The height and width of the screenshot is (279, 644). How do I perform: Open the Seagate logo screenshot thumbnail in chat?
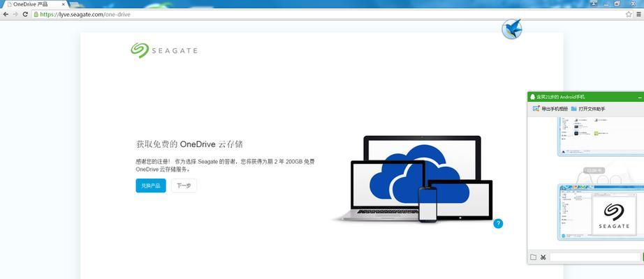601,212
